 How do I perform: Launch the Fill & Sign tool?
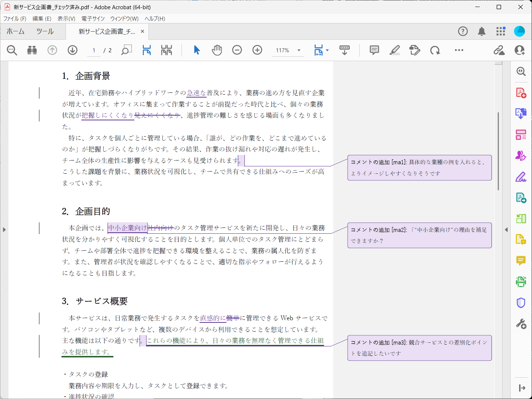pyautogui.click(x=521, y=177)
